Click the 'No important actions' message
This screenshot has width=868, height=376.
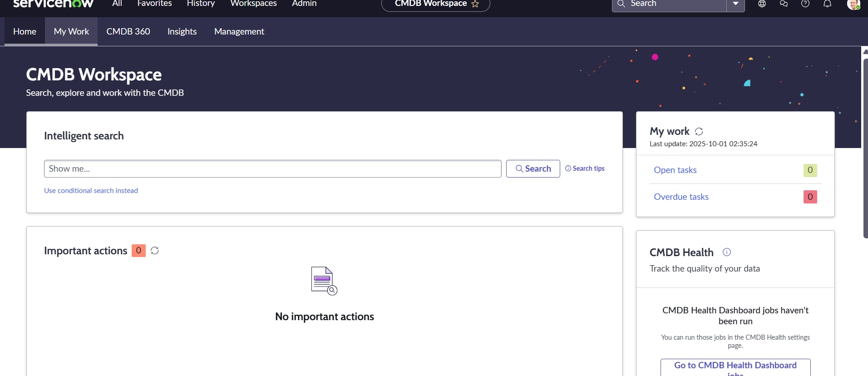325,317
